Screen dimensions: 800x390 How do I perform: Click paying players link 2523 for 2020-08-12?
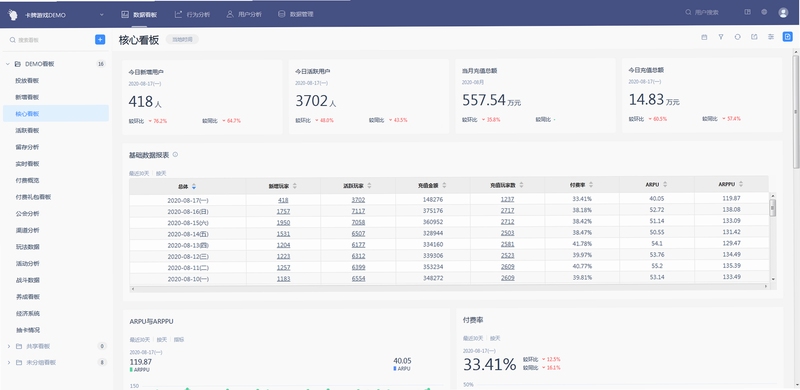click(508, 256)
